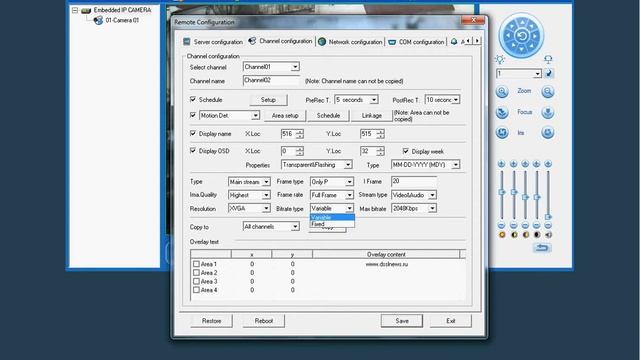Click the Save button
The height and width of the screenshot is (360, 640).
pos(402,321)
